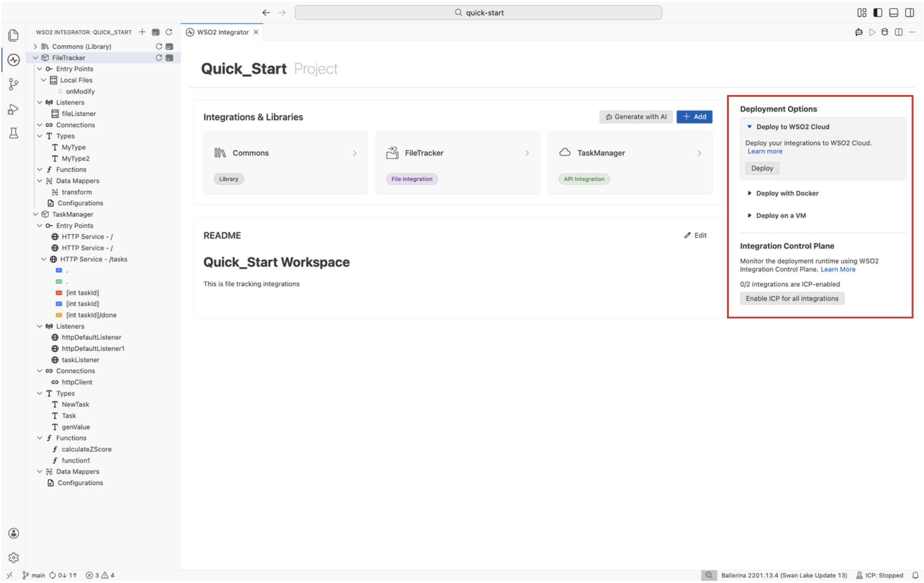This screenshot has width=924, height=583.
Task: Open the Accounts menu icon
Action: click(14, 533)
